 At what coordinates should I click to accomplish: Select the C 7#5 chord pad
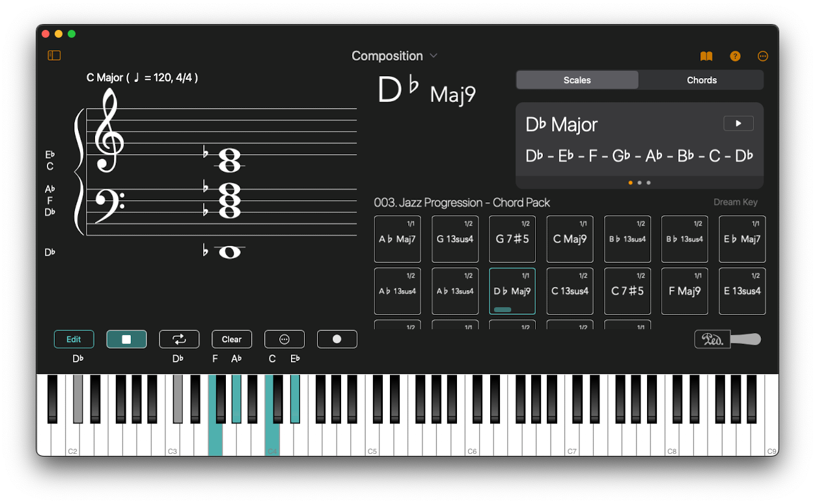[x=628, y=291]
